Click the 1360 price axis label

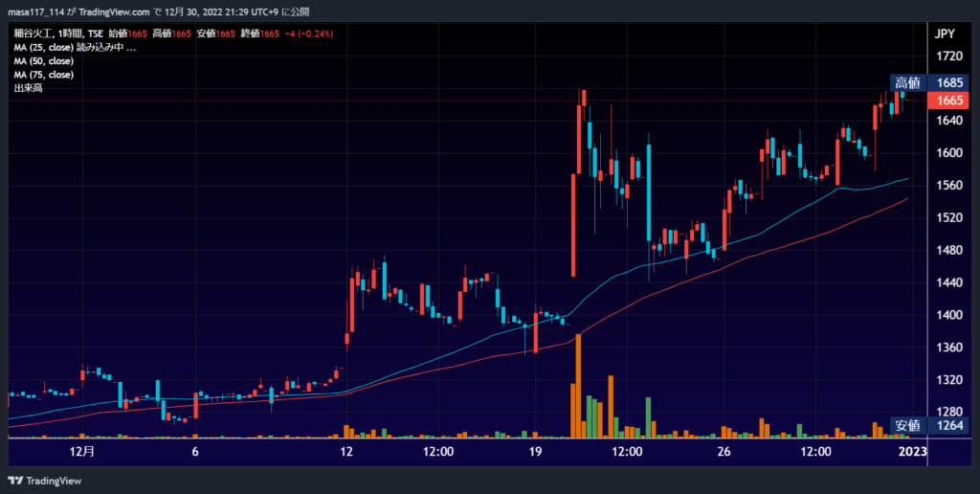point(949,348)
